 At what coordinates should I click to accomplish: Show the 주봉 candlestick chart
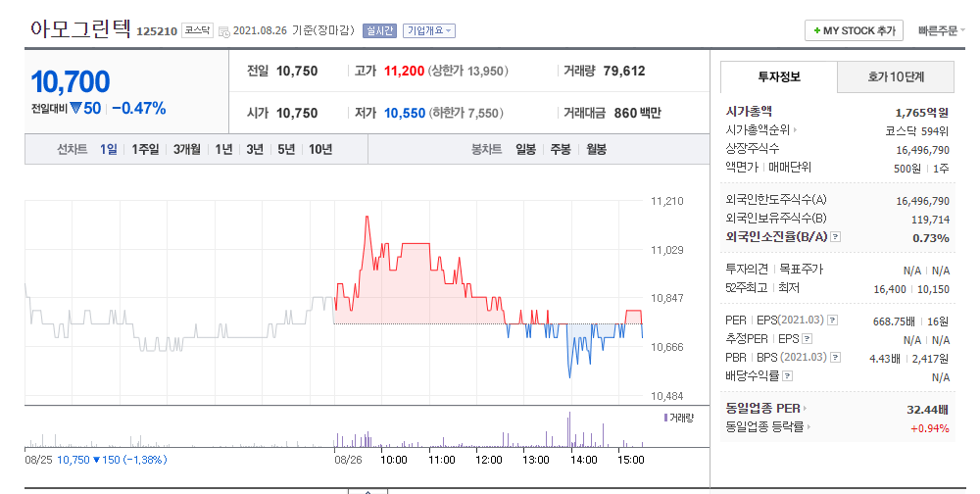click(561, 149)
